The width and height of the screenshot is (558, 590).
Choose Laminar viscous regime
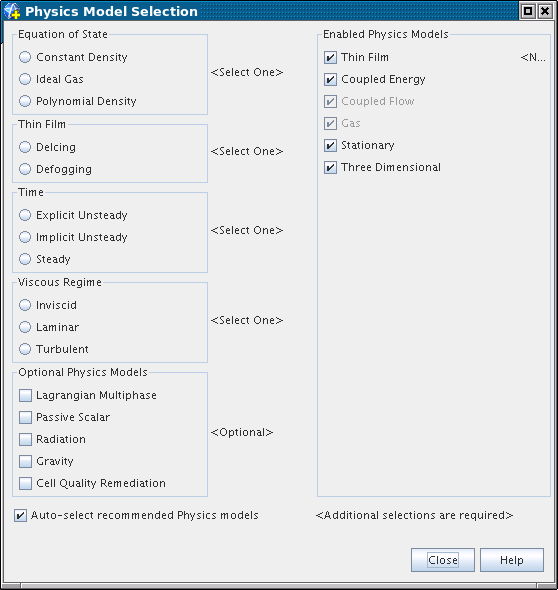(x=25, y=327)
